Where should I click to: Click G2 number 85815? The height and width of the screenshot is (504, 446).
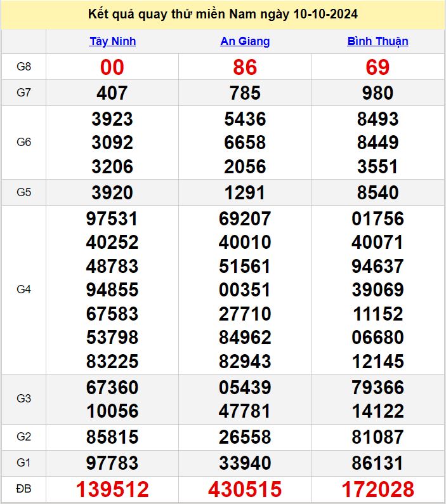pyautogui.click(x=112, y=437)
